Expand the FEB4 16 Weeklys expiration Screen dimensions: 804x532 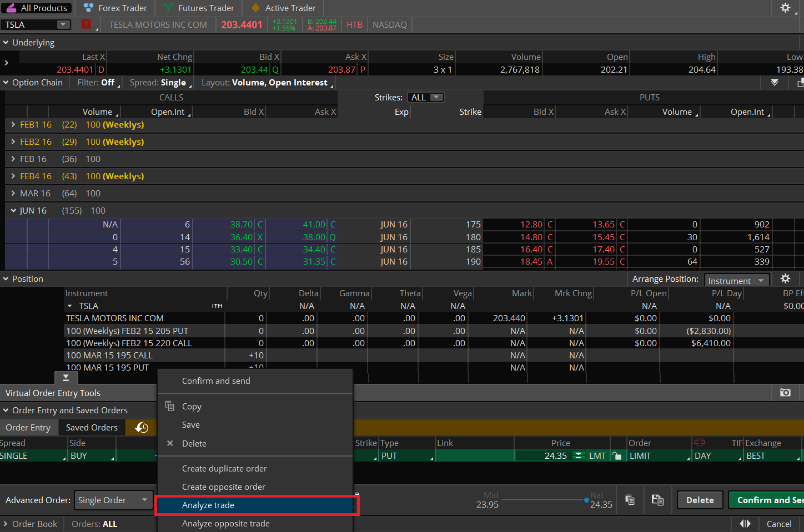(x=13, y=176)
